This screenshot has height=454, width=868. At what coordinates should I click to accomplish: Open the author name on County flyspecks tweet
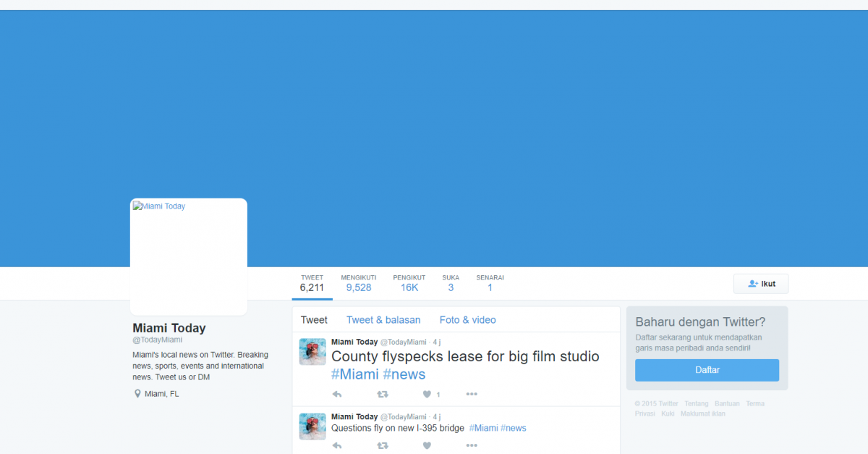pyautogui.click(x=354, y=342)
